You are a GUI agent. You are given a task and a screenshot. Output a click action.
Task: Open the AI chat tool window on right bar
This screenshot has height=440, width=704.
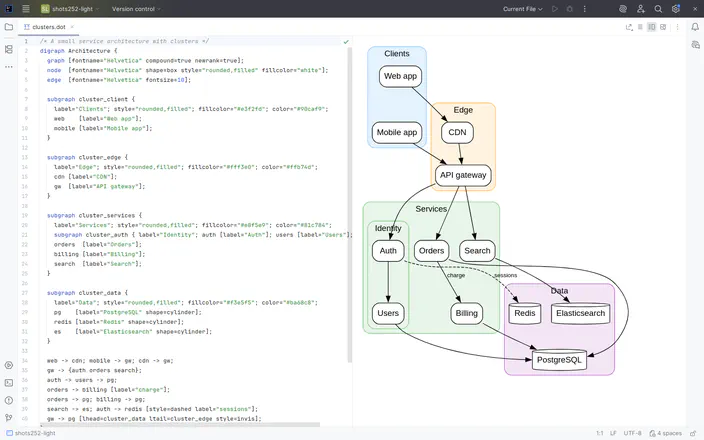pyautogui.click(x=695, y=44)
